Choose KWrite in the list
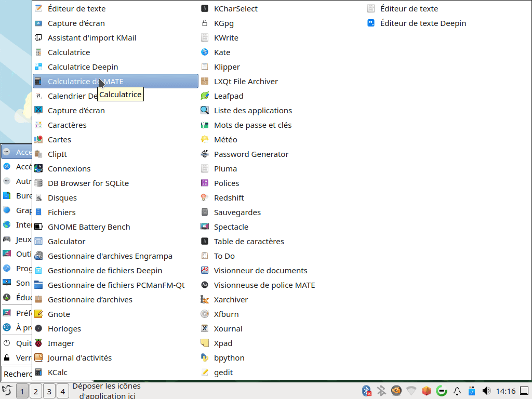The height and width of the screenshot is (399, 532). click(x=282, y=37)
